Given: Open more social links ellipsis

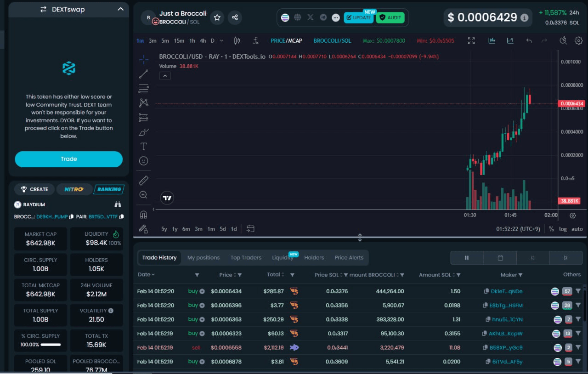Looking at the screenshot, I should pos(336,17).
